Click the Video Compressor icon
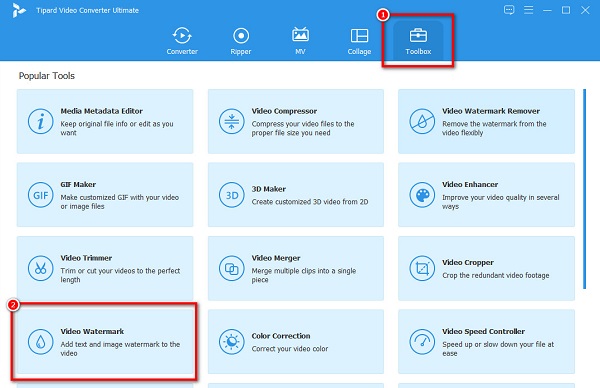Image resolution: width=600 pixels, height=388 pixels. pos(232,121)
